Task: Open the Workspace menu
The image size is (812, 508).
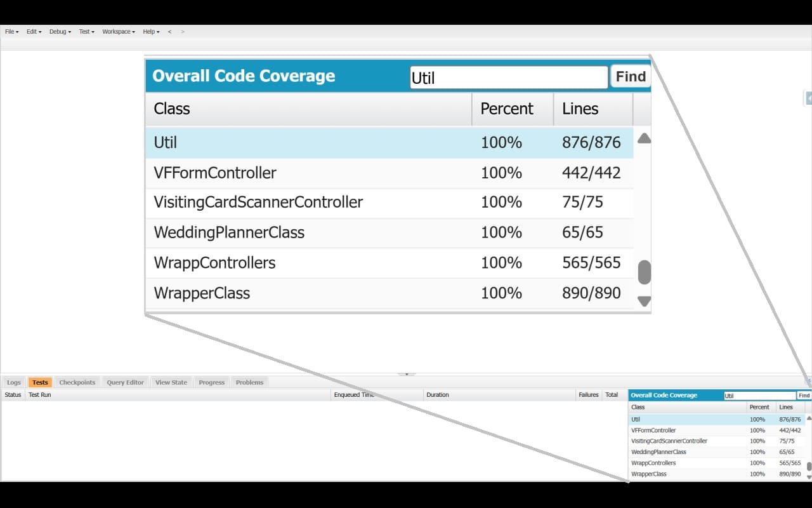Action: click(119, 32)
